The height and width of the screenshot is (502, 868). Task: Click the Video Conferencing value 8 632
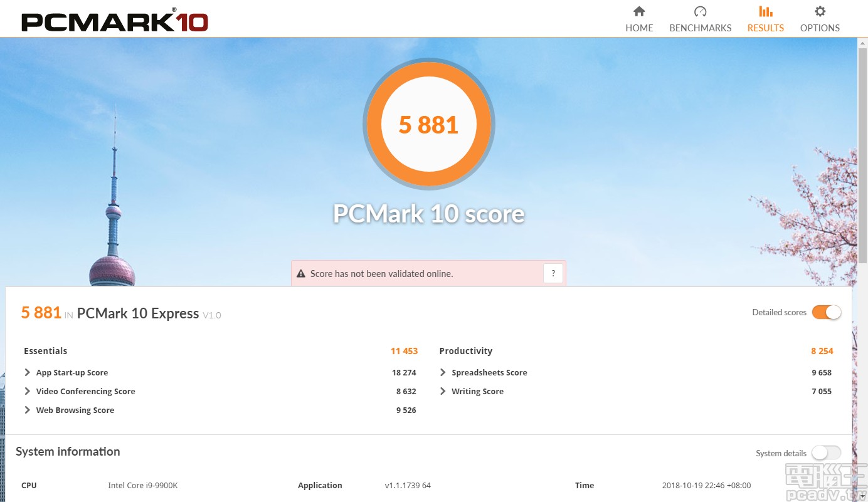tap(406, 391)
